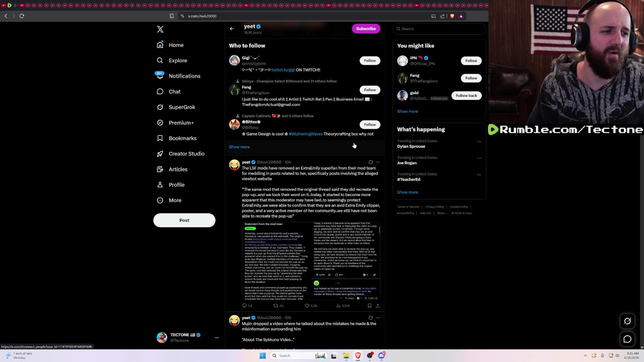644x362 pixels.
Task: Click the Creator Studio rocket icon
Action: tap(160, 154)
